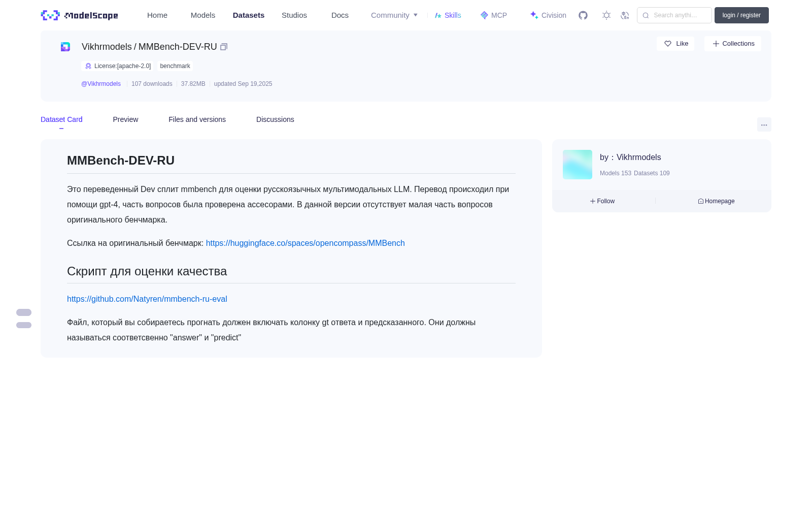Click the upper floating pill button on left edge
The width and height of the screenshot is (812, 508).
24,312
